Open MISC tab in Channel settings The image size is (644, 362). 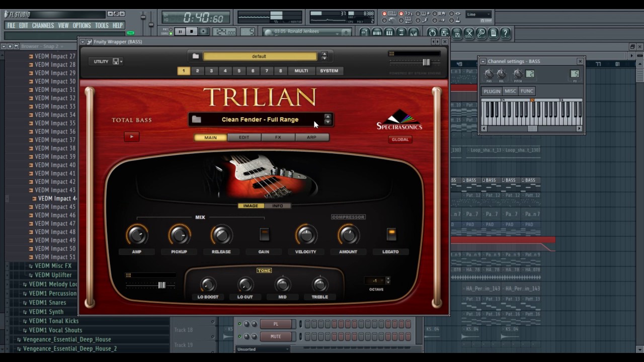tap(510, 91)
